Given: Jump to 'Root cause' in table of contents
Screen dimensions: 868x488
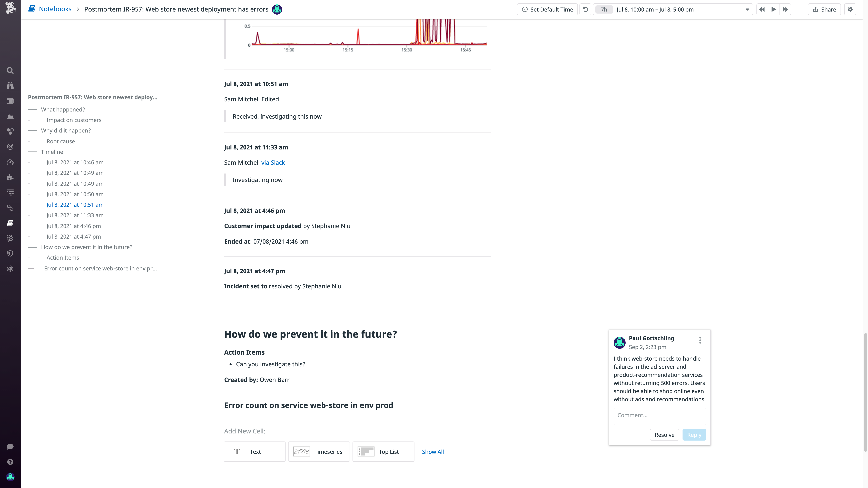Looking at the screenshot, I should pos(61,141).
